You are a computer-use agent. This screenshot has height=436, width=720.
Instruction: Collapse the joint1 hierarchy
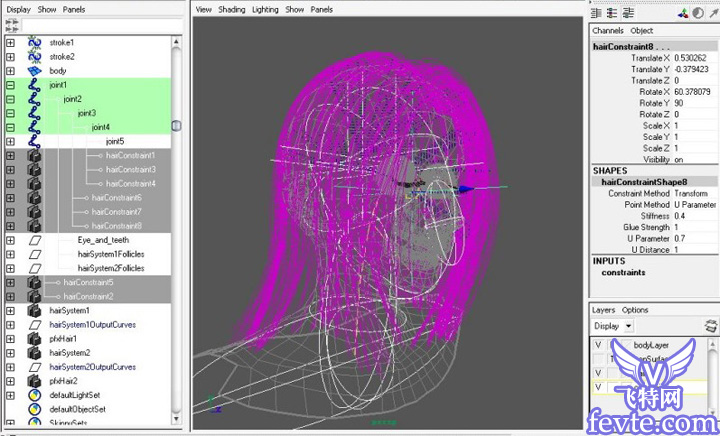10,85
